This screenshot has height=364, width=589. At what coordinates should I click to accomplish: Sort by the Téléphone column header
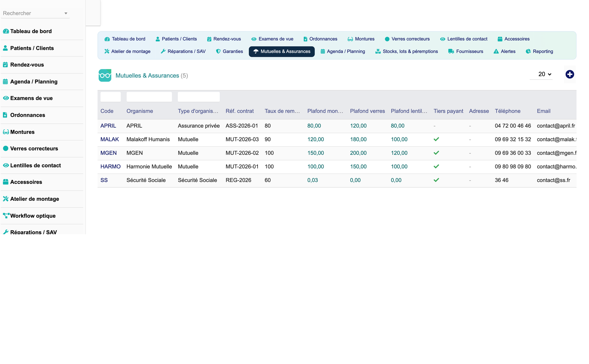click(x=508, y=111)
